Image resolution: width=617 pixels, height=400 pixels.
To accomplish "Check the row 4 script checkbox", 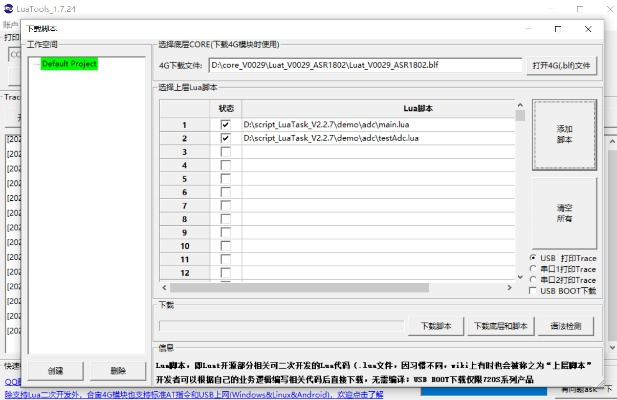I will tap(225, 165).
